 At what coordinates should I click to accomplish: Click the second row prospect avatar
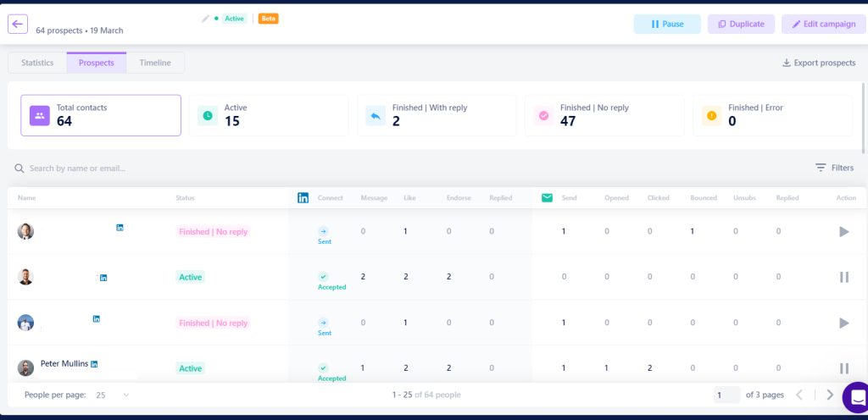25,277
